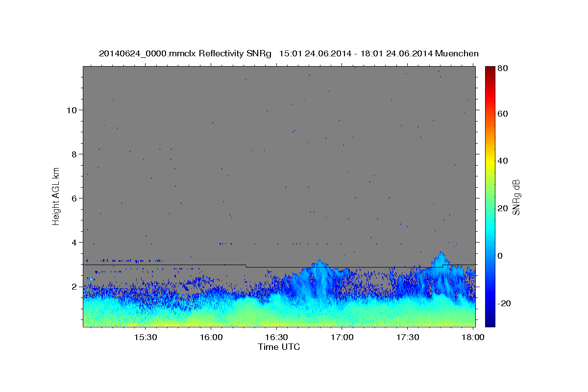Image resolution: width=588 pixels, height=392 pixels.
Task: Click the height tick label 10
Action: pyautogui.click(x=72, y=110)
